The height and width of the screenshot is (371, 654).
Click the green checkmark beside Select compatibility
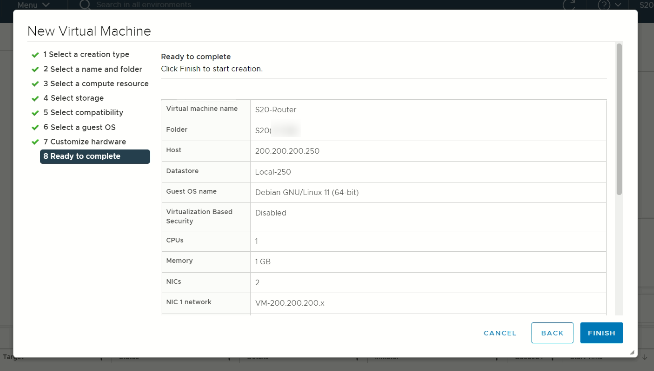[35, 113]
